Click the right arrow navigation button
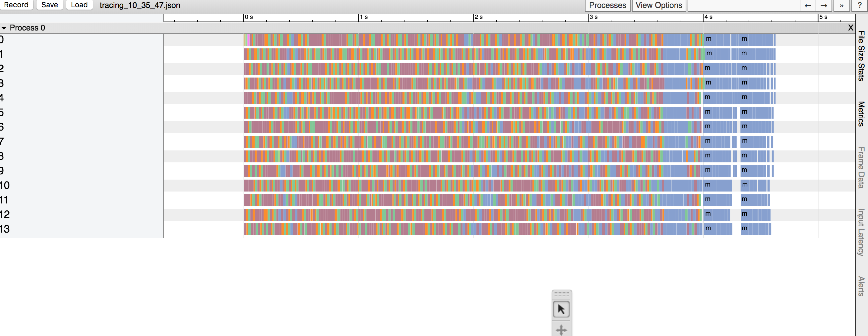This screenshot has width=868, height=336. [x=824, y=5]
